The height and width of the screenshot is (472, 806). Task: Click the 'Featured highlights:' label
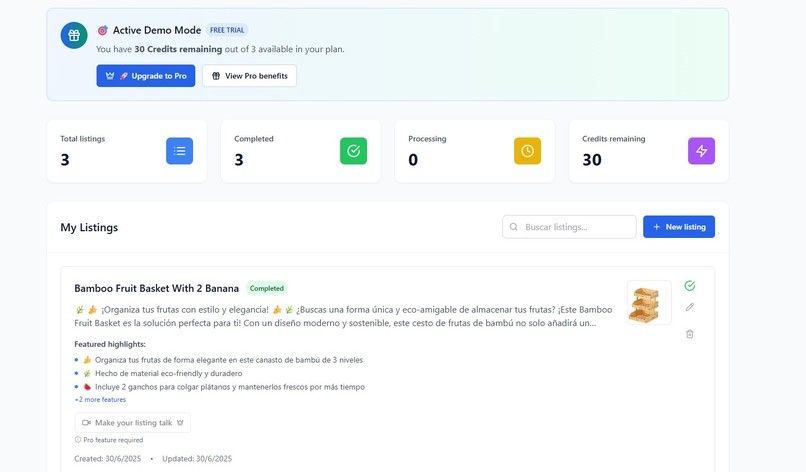click(110, 344)
